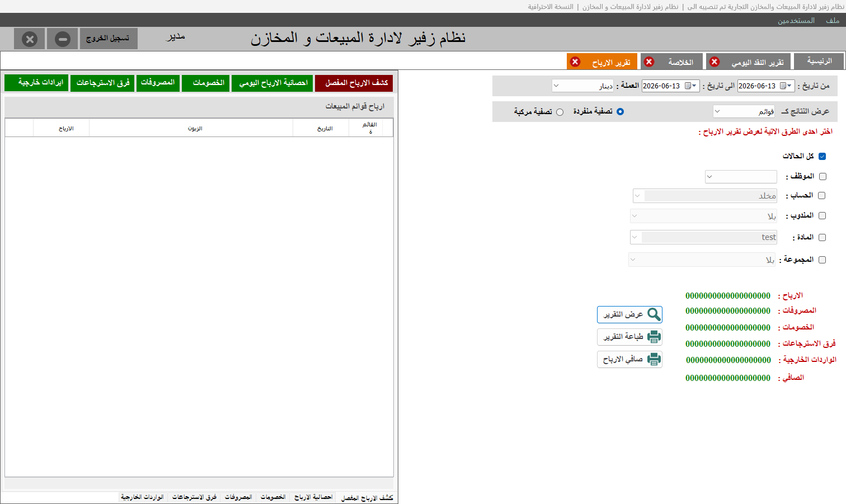Click the round X icon in header
Image resolution: width=846 pixels, height=504 pixels.
point(30,39)
